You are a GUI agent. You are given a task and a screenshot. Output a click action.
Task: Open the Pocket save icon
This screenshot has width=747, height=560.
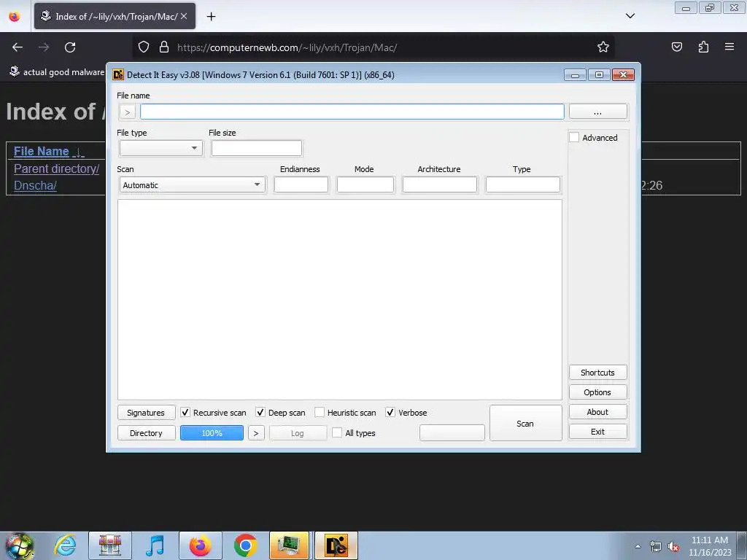pyautogui.click(x=676, y=47)
